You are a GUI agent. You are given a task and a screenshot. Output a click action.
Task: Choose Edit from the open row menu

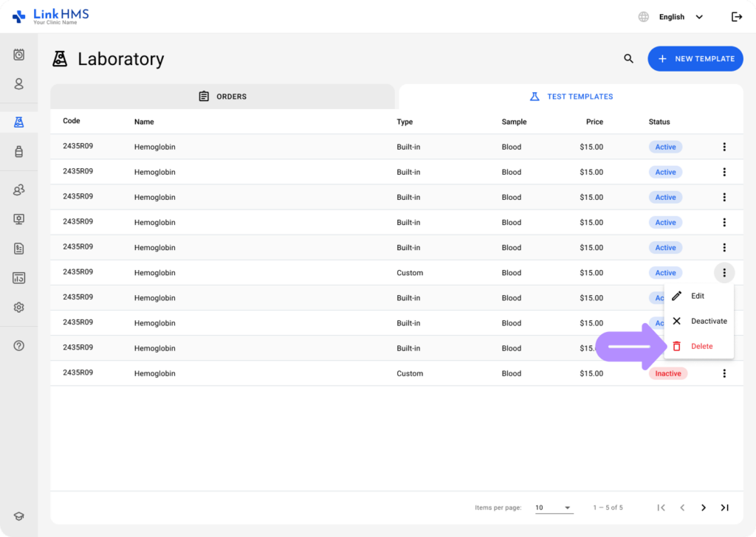[696, 296]
